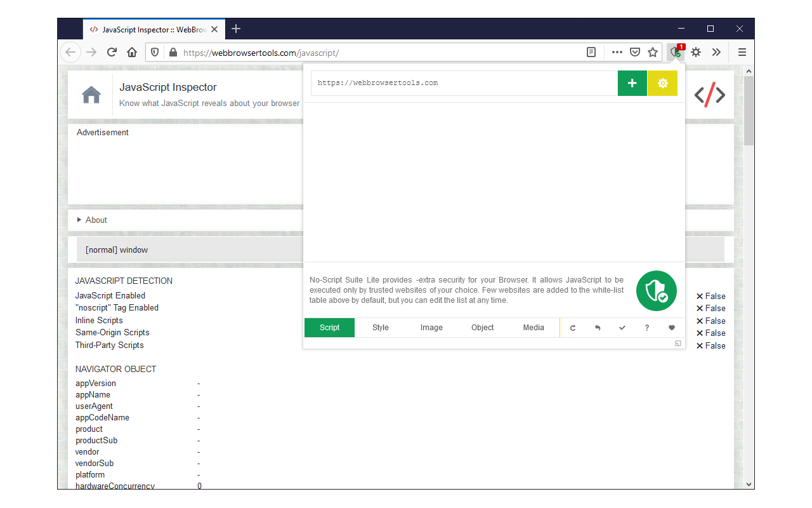Click the platform row label
This screenshot has width=812, height=508.
click(x=90, y=474)
